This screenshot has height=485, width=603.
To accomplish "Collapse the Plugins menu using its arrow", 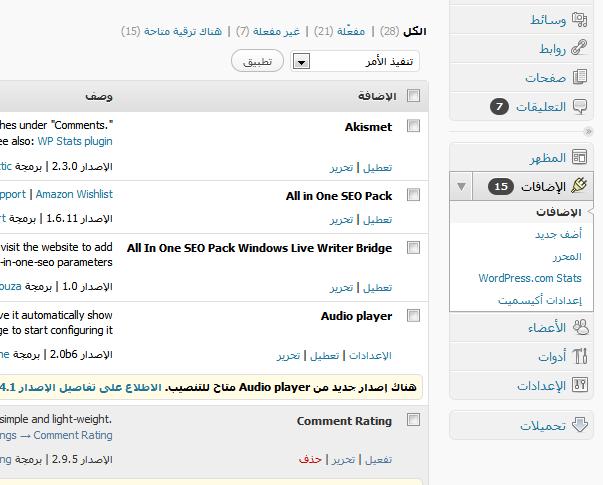I will [461, 186].
